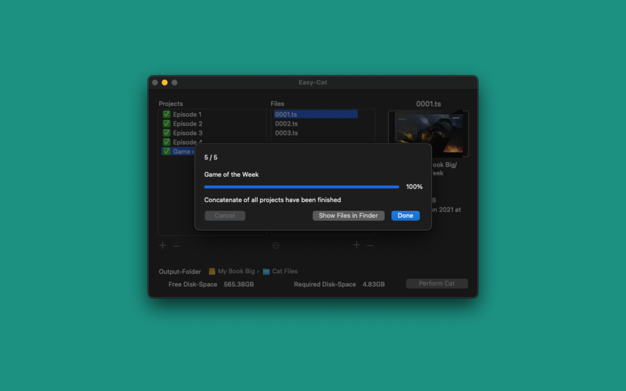
Task: Remove project with minus icon under Projects
Action: [176, 246]
